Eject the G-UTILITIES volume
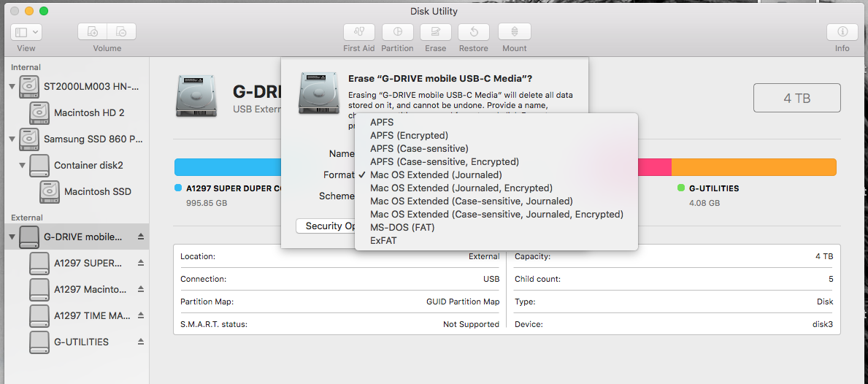Image resolution: width=868 pixels, height=384 pixels. (141, 342)
